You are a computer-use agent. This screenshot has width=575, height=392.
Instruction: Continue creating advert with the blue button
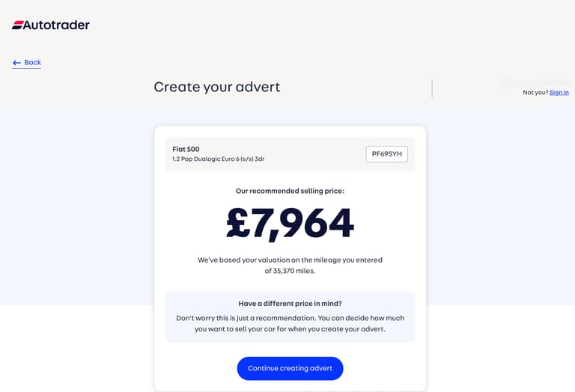pos(290,368)
